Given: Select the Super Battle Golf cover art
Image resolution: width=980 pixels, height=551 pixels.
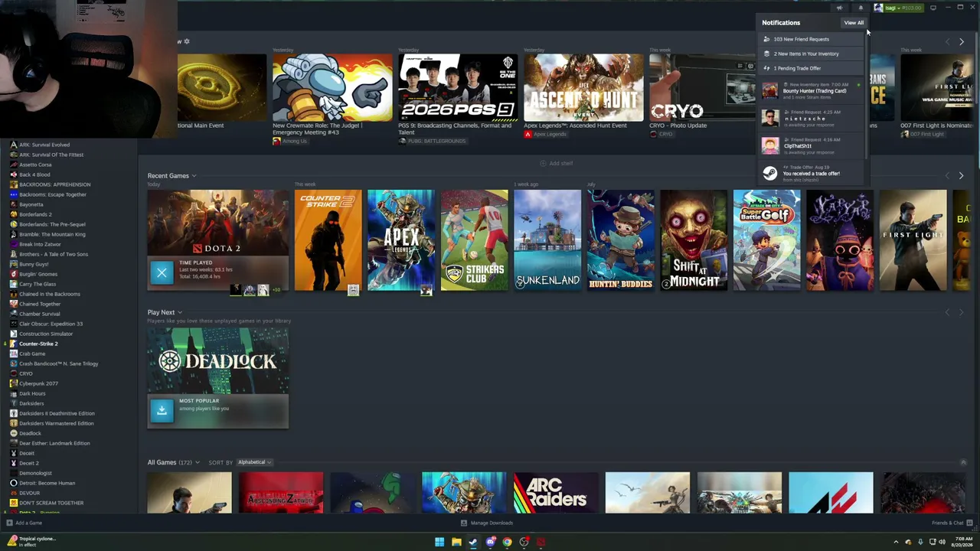Looking at the screenshot, I should tap(766, 240).
